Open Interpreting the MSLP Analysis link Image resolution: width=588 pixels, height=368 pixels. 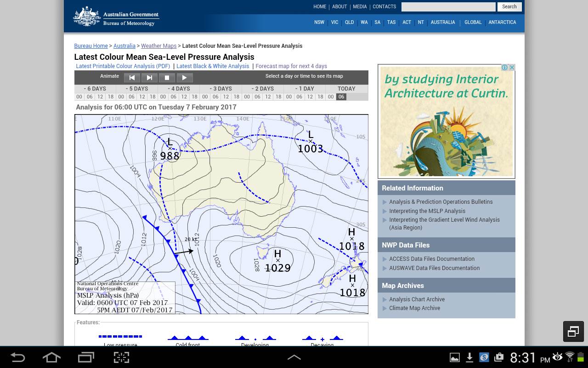[427, 211]
